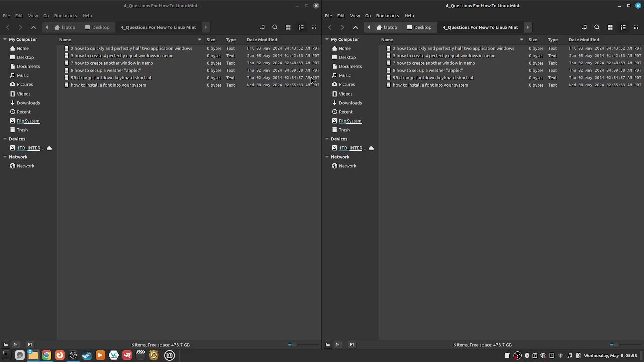Collapse Network section in left sidebar

click(x=5, y=157)
